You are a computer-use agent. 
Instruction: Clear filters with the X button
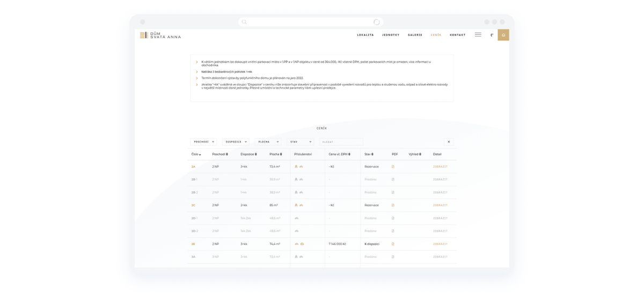(x=449, y=142)
